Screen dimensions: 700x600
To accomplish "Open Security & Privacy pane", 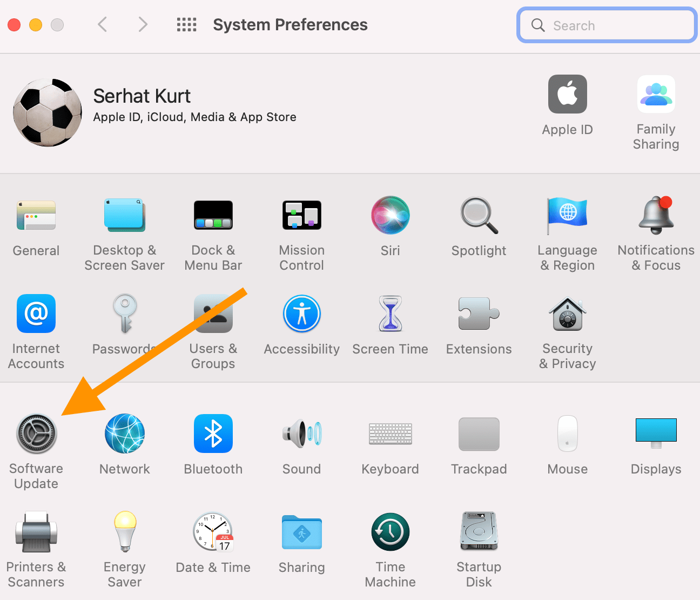I will 568,314.
